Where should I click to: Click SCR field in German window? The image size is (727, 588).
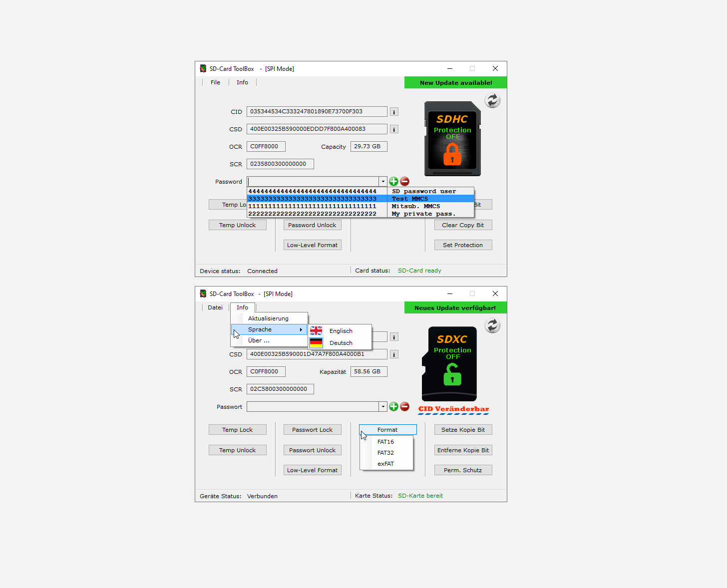[x=280, y=389]
